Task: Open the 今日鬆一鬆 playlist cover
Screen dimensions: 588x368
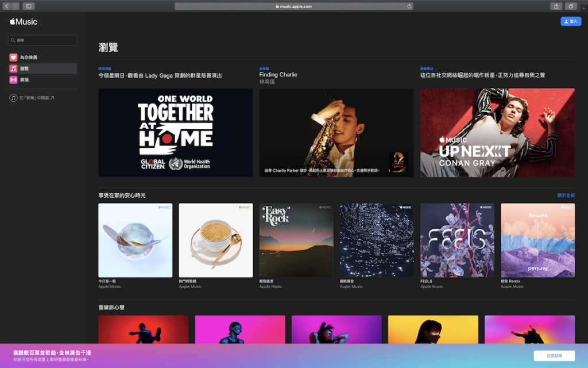Action: click(x=136, y=240)
